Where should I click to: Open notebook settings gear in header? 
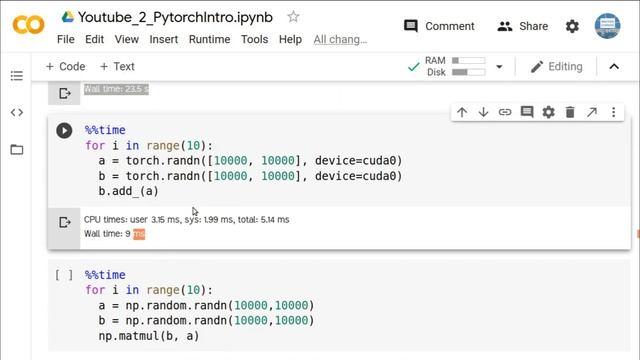pyautogui.click(x=572, y=26)
